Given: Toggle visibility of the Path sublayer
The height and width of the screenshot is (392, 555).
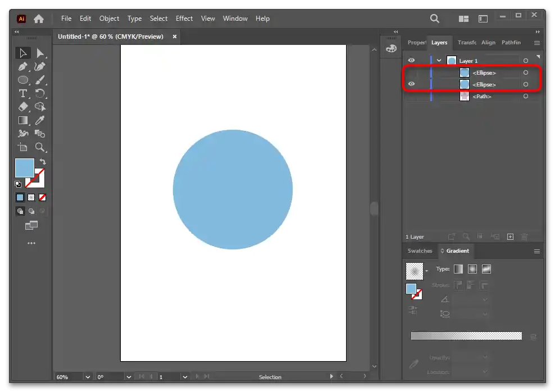Looking at the screenshot, I should pyautogui.click(x=412, y=97).
